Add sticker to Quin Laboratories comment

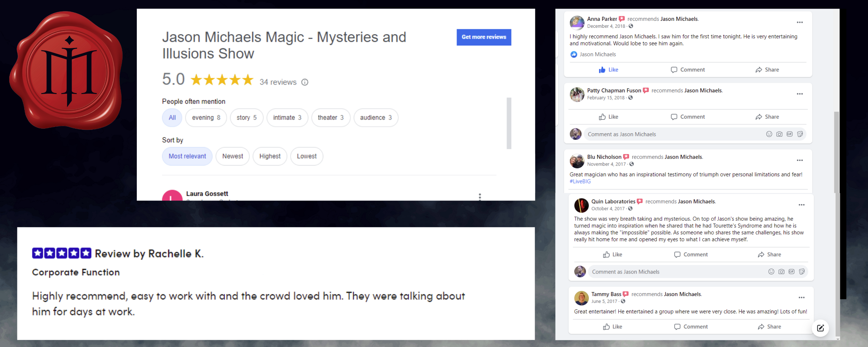(802, 272)
